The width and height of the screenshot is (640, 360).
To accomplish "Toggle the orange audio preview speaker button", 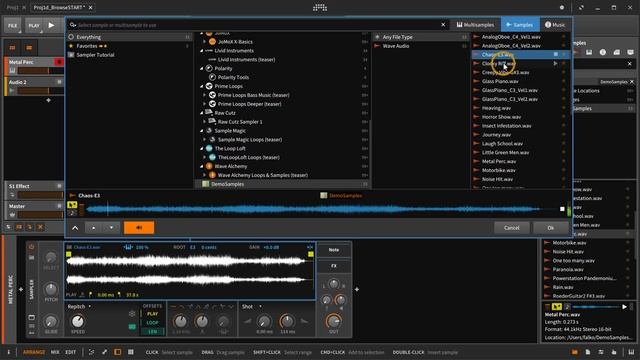I will [x=139, y=228].
